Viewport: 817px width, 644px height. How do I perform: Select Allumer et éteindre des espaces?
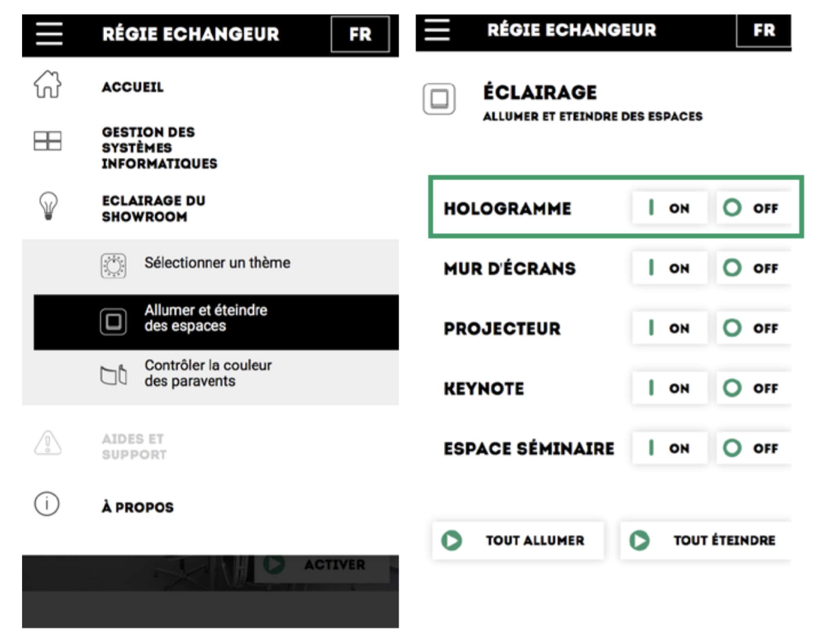[205, 318]
